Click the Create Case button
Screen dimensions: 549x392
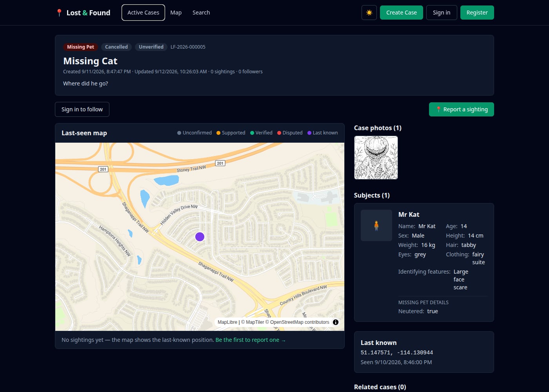point(402,13)
